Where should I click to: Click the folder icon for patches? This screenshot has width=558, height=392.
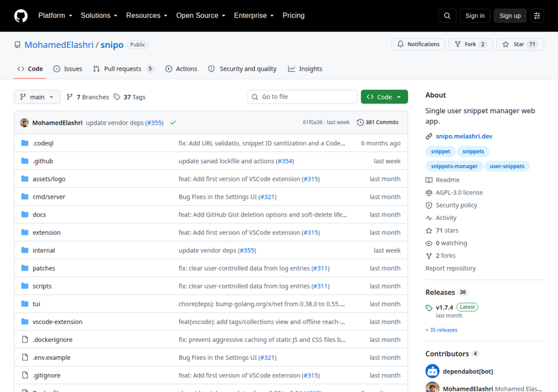tap(25, 268)
